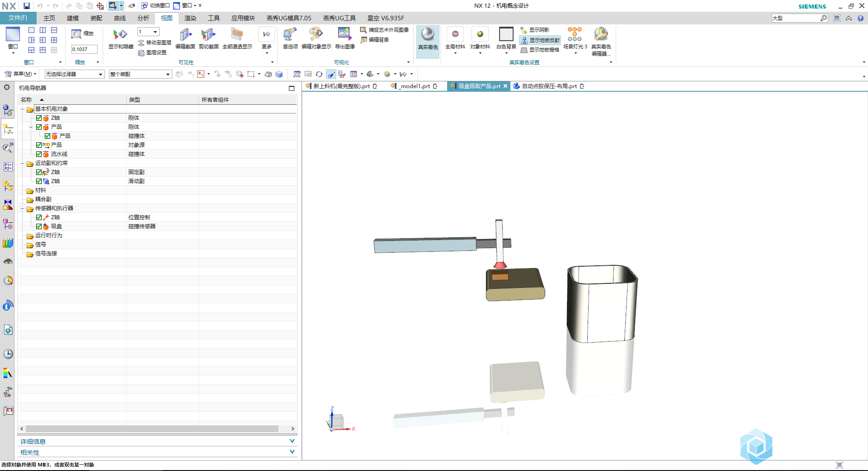
Task: Uncheck the 产品 collision body checkbox
Action: [47, 136]
